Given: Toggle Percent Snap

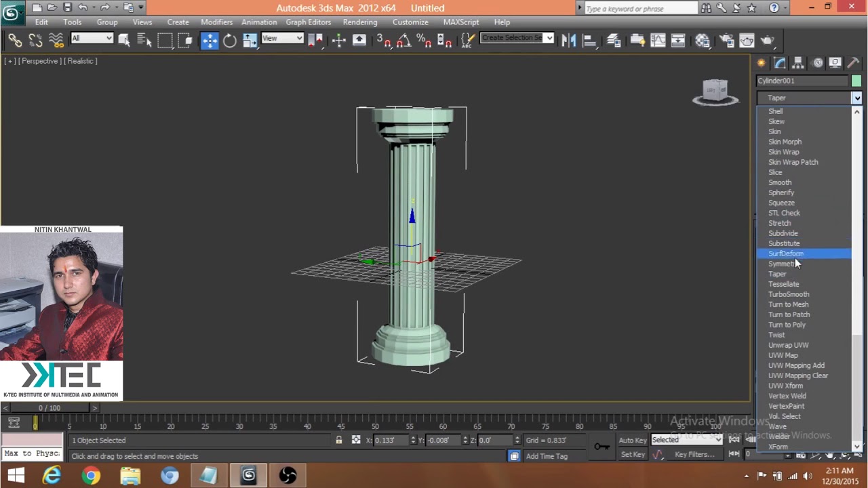Looking at the screenshot, I should (424, 41).
